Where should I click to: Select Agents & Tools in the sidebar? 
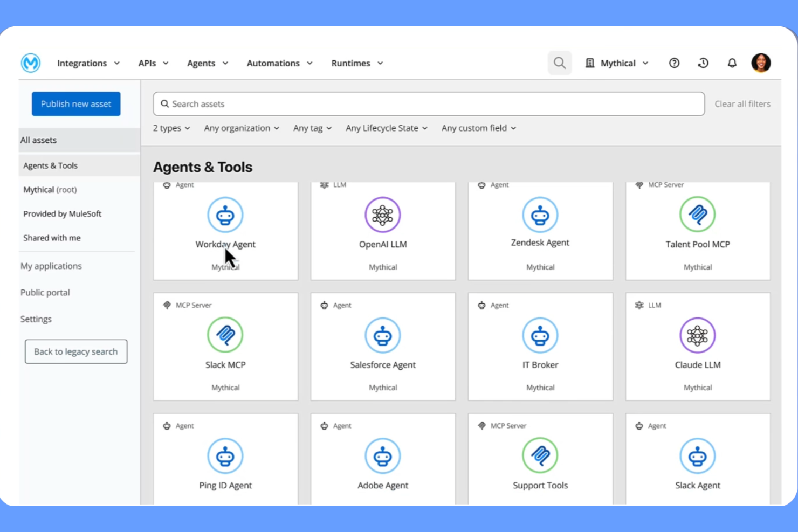[x=79, y=165]
